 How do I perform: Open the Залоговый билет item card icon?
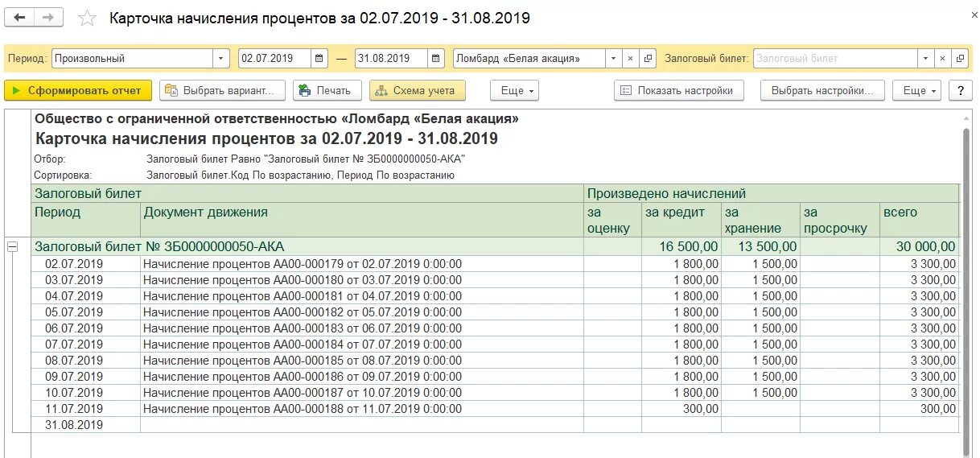[x=960, y=58]
